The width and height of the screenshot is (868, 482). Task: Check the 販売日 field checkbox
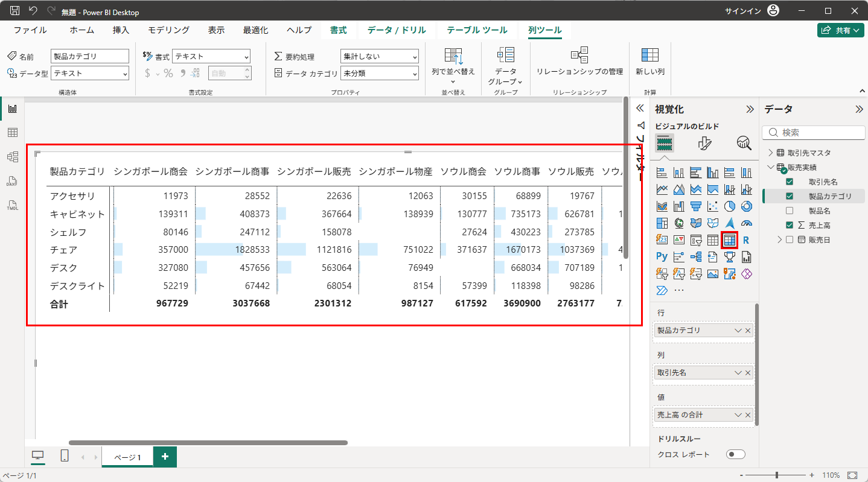click(790, 239)
